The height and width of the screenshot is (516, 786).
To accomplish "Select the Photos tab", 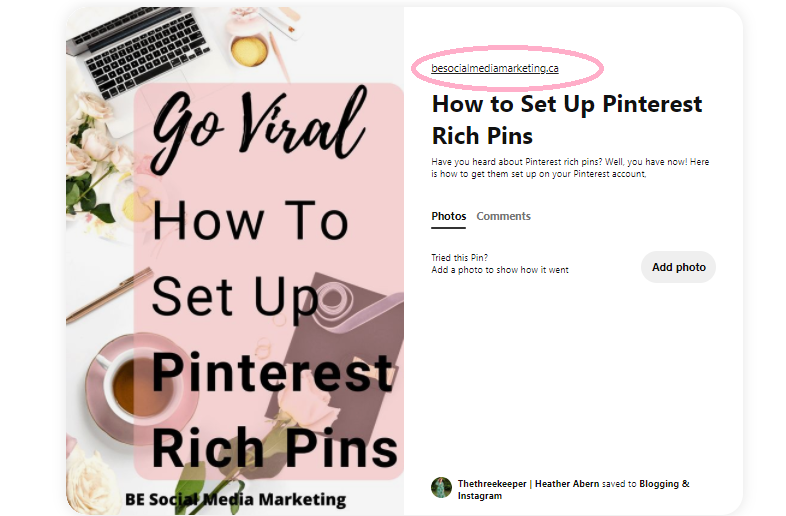I will tap(449, 216).
